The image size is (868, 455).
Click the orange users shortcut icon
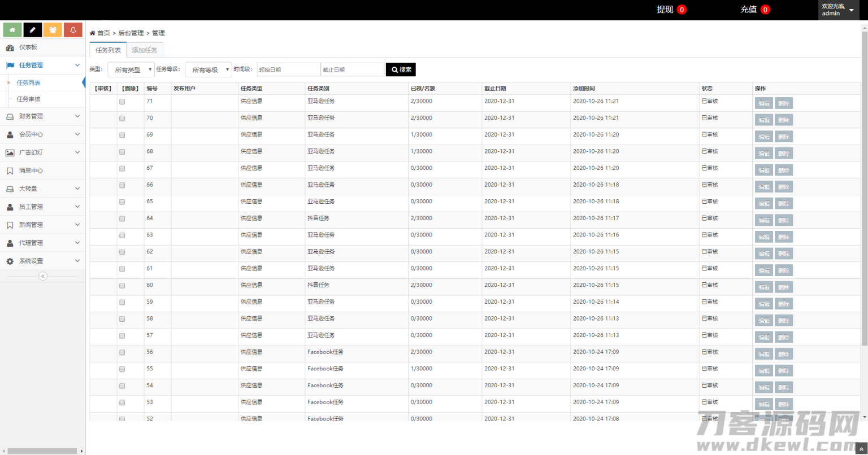pos(53,30)
